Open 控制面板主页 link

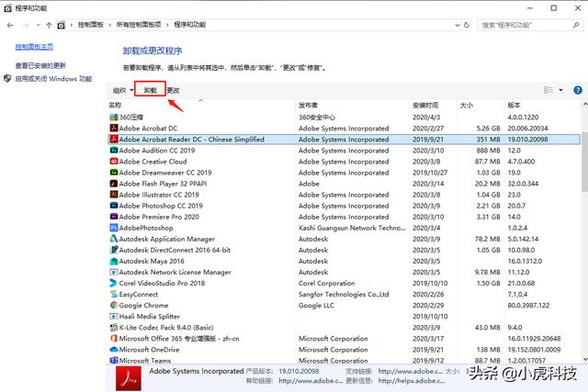coord(34,47)
